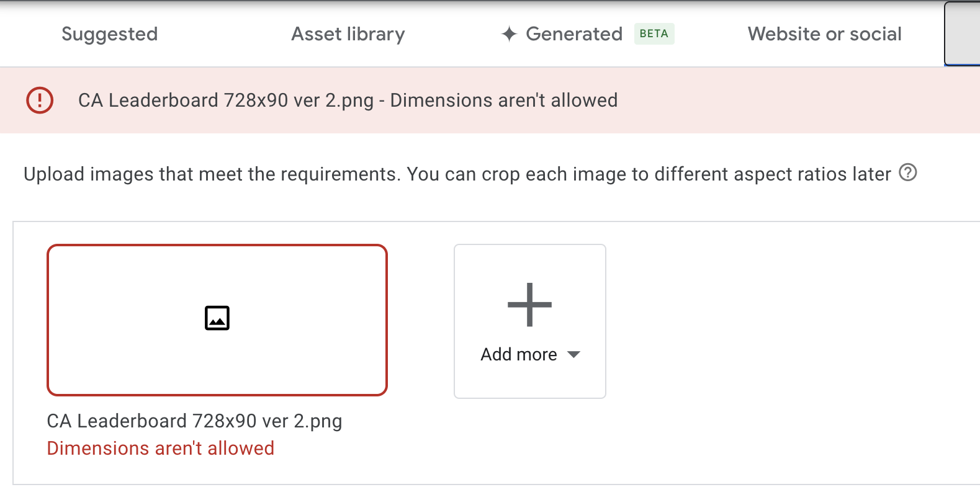980x500 pixels.
Task: Expand the Add more dropdown arrow
Action: (574, 355)
